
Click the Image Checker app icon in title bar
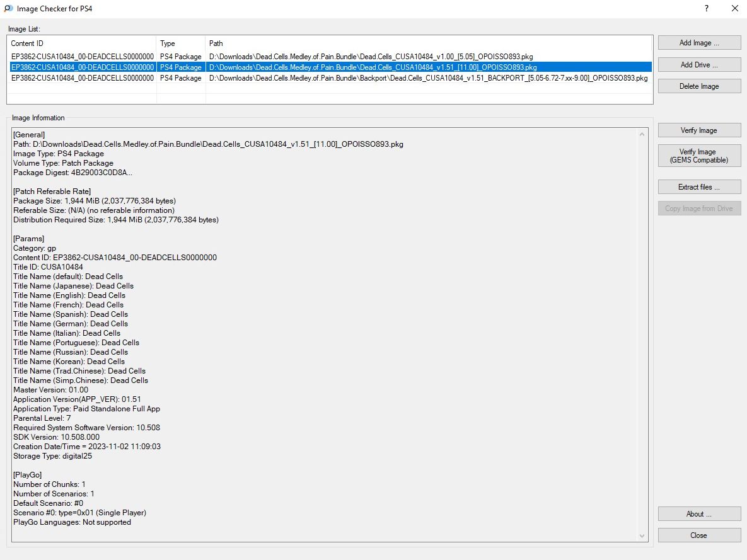(8, 9)
